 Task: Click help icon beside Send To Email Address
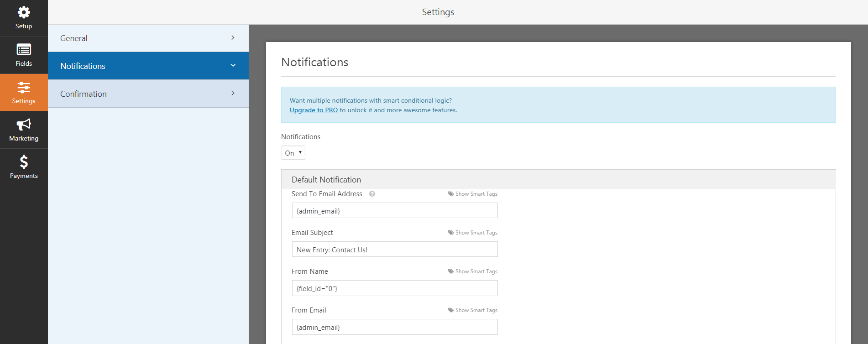(372, 194)
